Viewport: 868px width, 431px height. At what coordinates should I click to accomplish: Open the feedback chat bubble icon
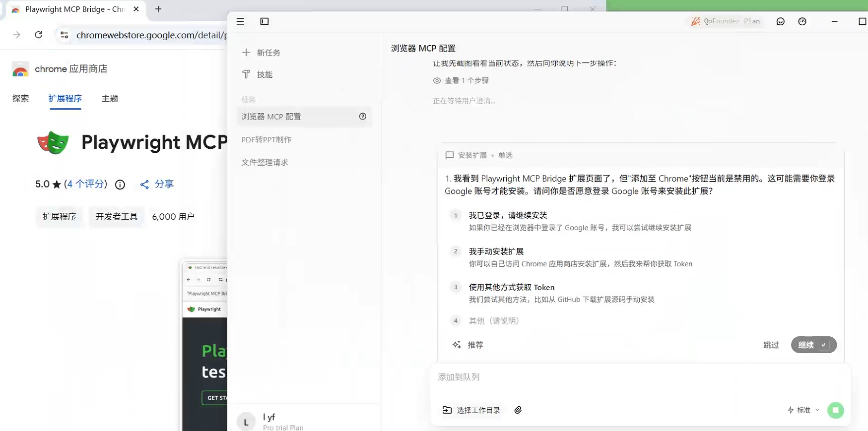click(780, 21)
